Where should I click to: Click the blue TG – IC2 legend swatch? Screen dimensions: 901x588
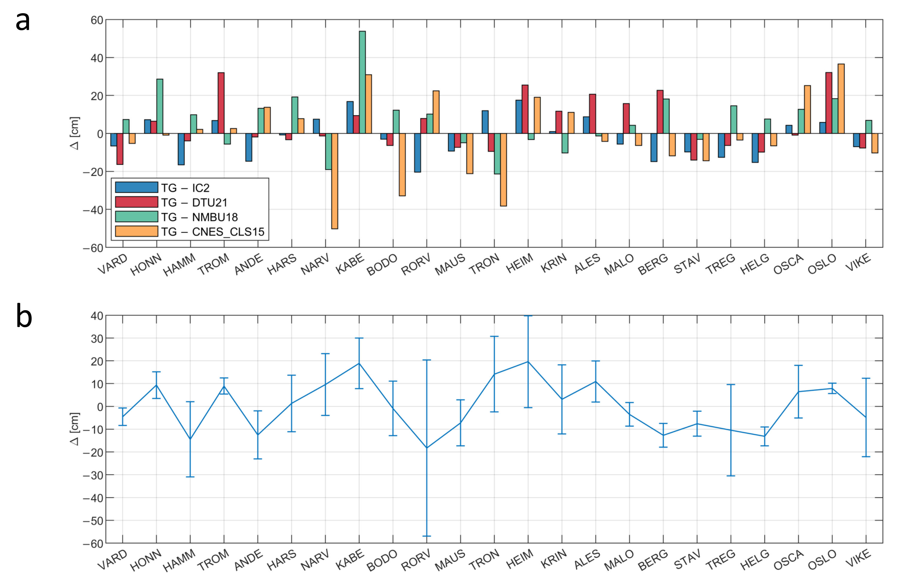pos(136,187)
